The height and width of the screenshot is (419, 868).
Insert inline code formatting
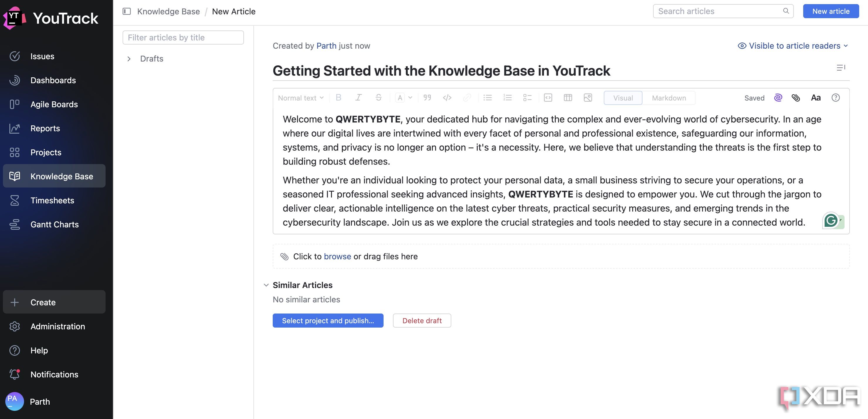click(447, 98)
